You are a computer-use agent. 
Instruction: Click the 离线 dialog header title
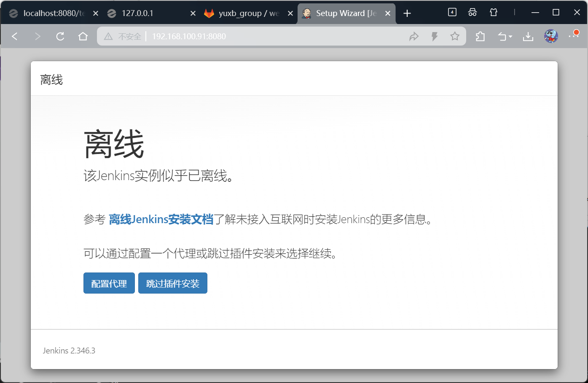[51, 80]
